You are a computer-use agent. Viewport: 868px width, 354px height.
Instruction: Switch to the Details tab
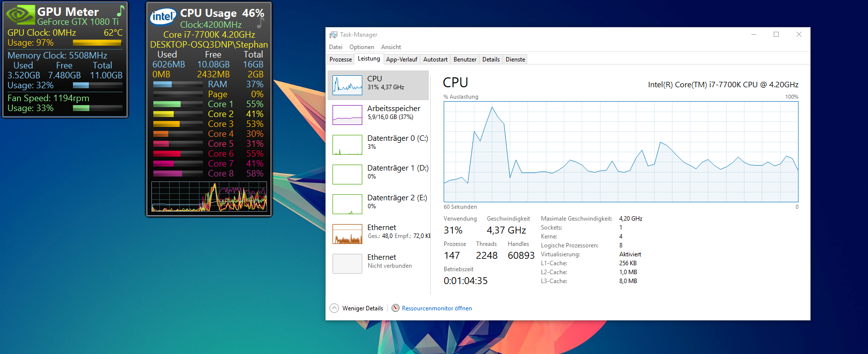pos(491,59)
